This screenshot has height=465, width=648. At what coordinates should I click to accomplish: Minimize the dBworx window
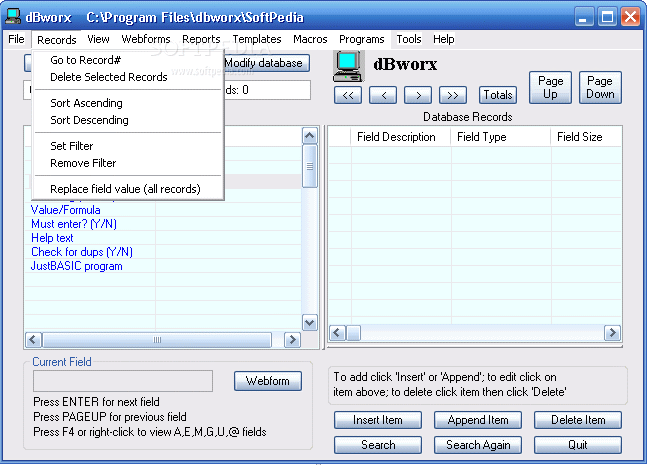pyautogui.click(x=583, y=17)
